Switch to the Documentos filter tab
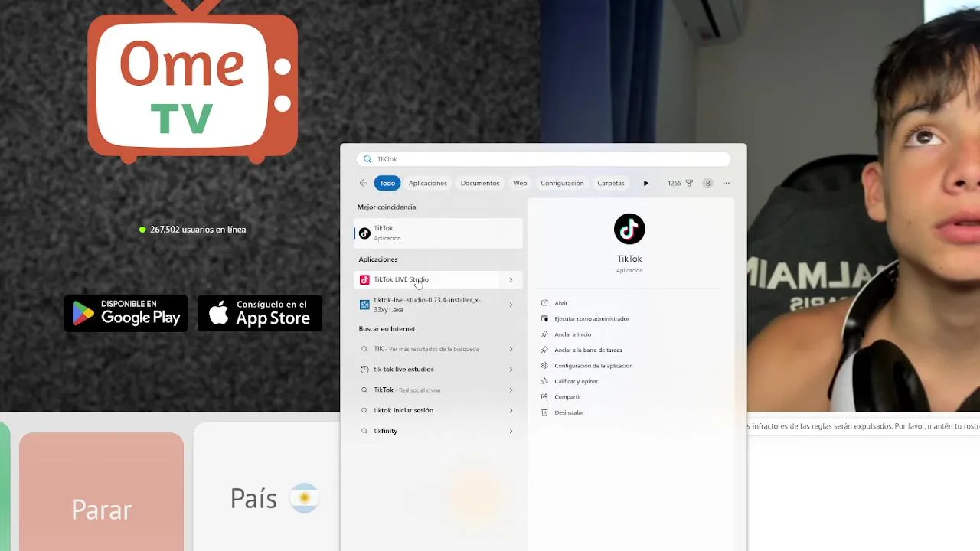 click(x=480, y=183)
